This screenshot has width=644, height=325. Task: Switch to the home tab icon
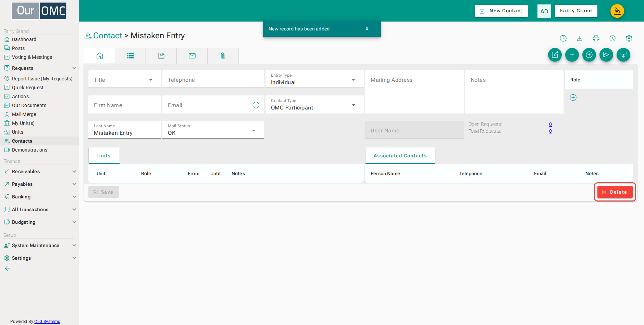[x=100, y=56]
